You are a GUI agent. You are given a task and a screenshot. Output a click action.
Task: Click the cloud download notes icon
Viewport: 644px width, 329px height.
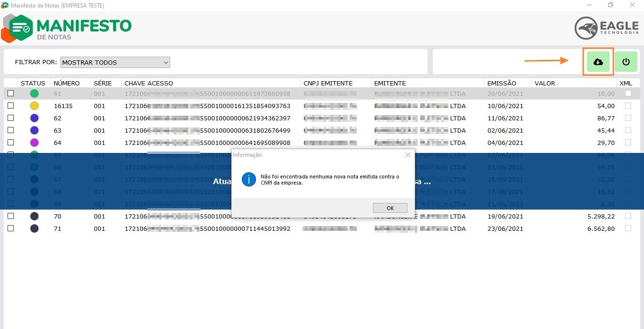pos(598,62)
